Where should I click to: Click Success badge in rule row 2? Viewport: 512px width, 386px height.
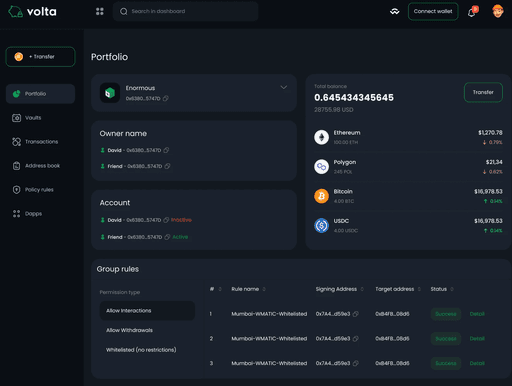pyautogui.click(x=446, y=339)
